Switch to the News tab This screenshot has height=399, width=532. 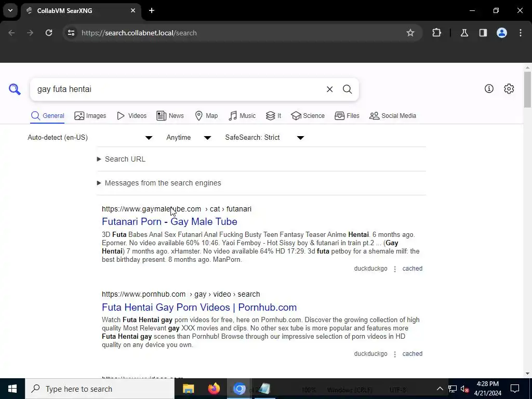pos(170,116)
